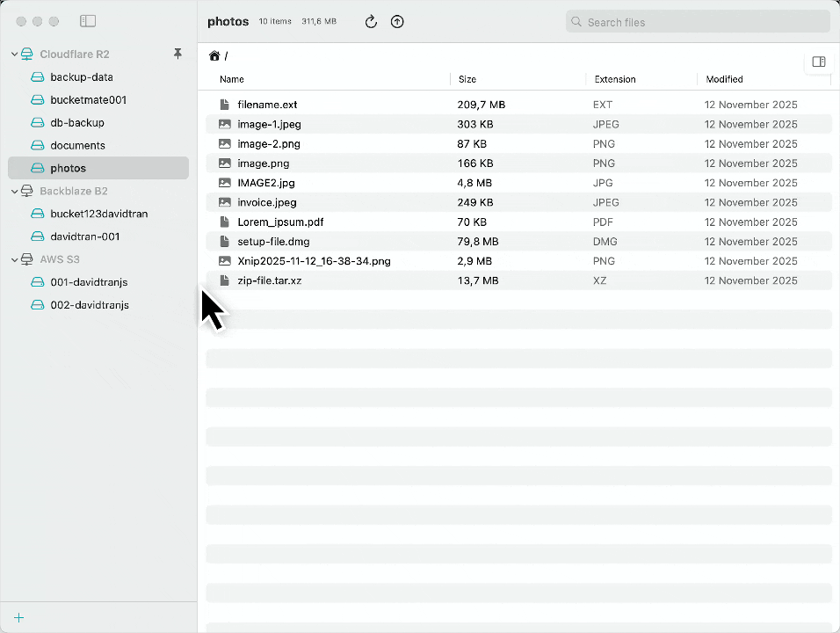Click the upload arrow icon in toolbar
The image size is (840, 633).
[397, 21]
